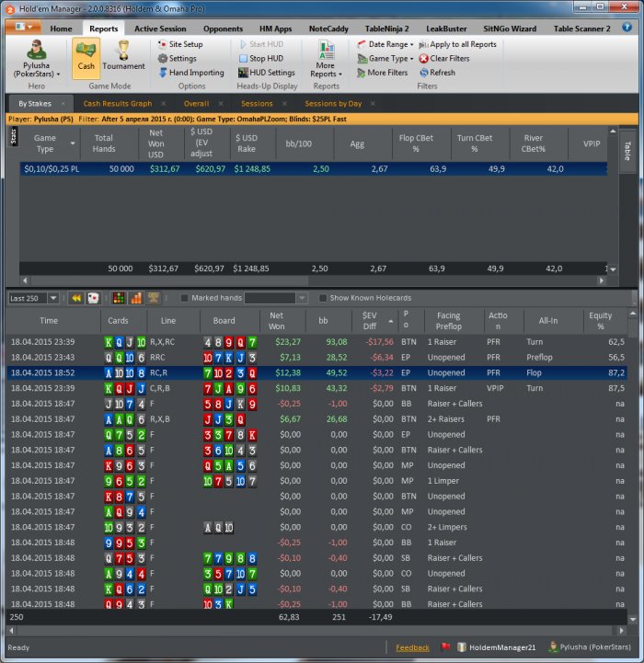Open Settings in Options group
Image resolution: width=644 pixels, height=663 pixels.
[x=178, y=58]
